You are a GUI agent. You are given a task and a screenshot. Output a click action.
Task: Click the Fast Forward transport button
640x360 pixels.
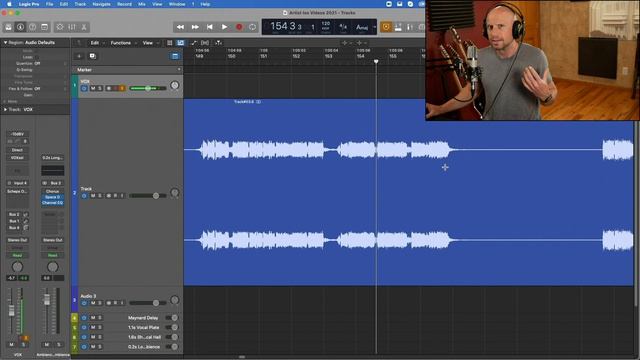195,27
